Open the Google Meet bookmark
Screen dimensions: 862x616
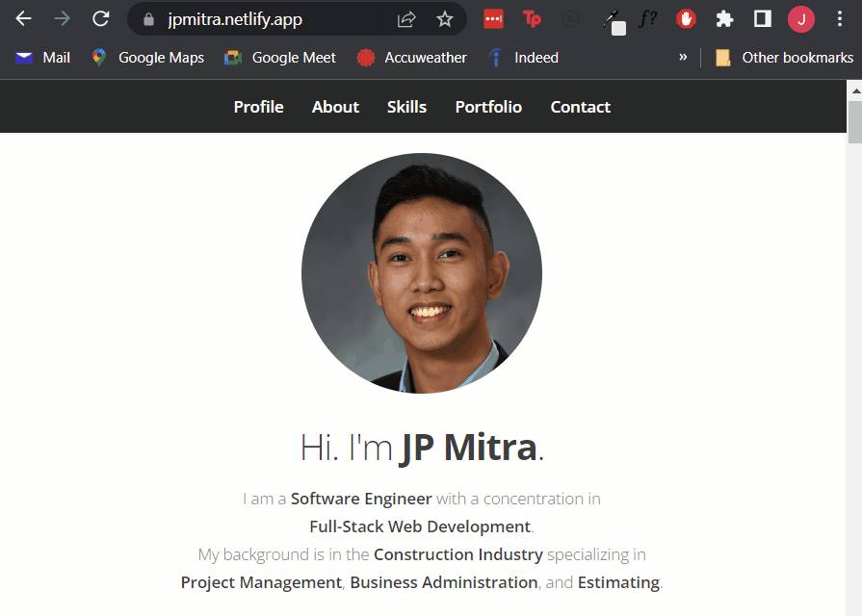tap(280, 58)
